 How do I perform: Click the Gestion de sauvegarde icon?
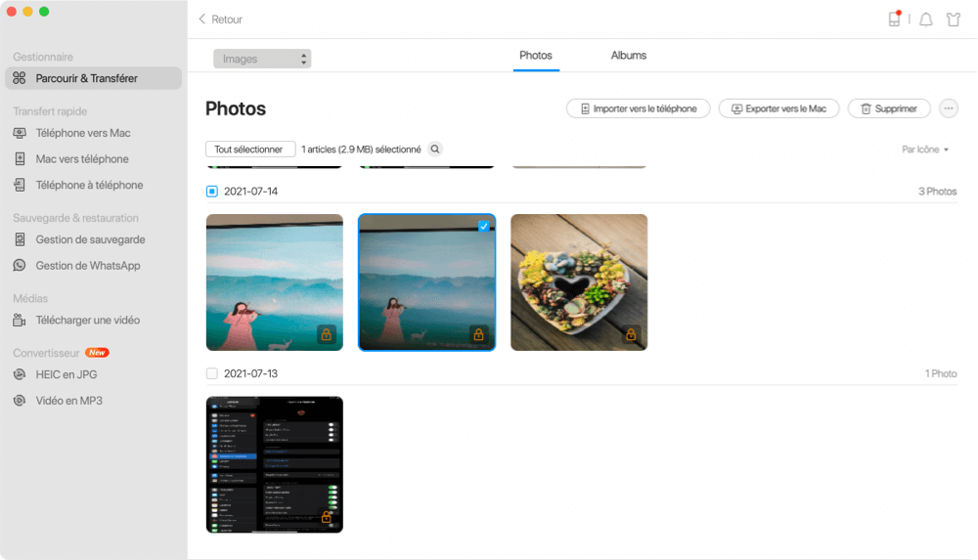click(20, 239)
